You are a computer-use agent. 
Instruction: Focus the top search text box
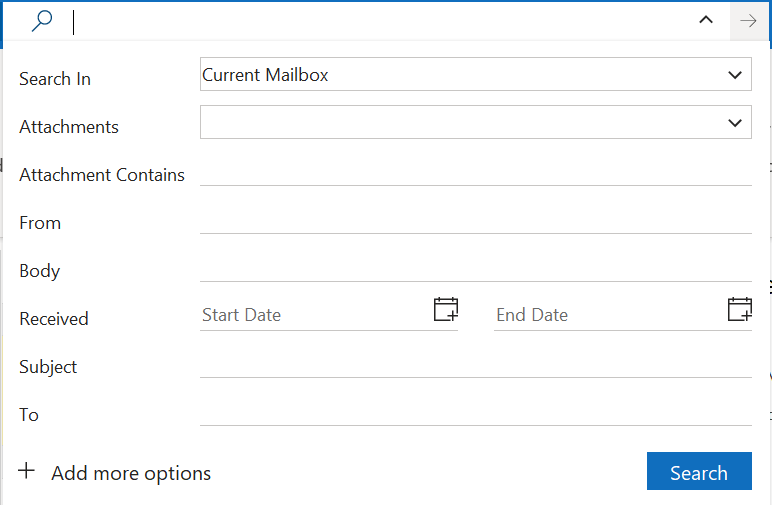pos(380,21)
